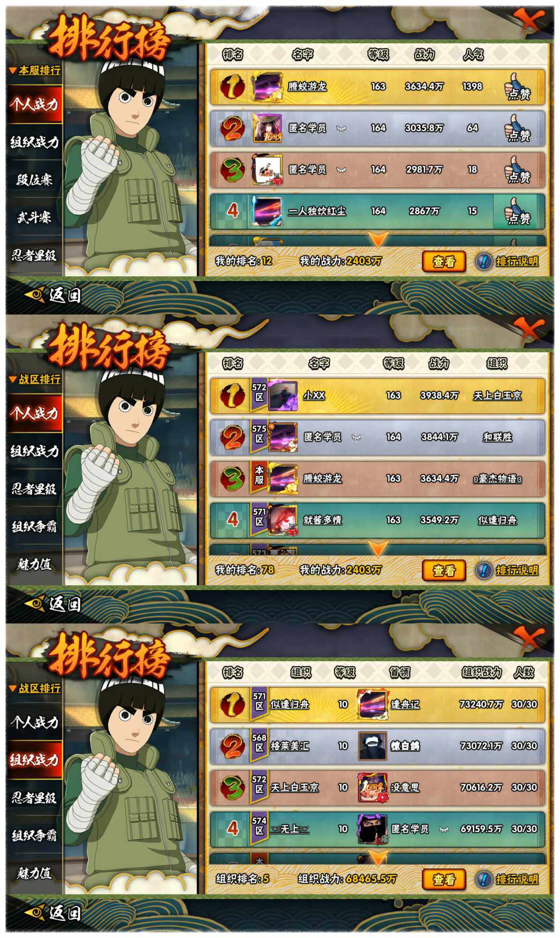Expand list with arrow below 就酱多情 row
This screenshot has width=560, height=938.
point(378,549)
